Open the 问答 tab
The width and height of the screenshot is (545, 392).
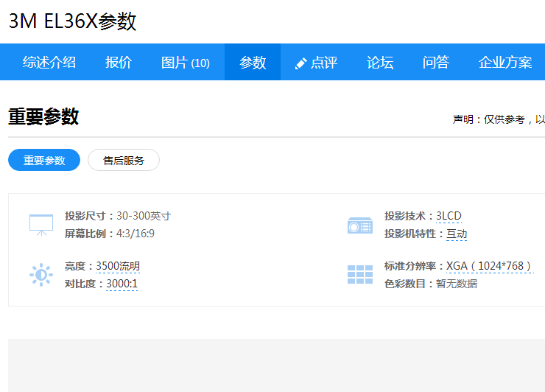(436, 62)
